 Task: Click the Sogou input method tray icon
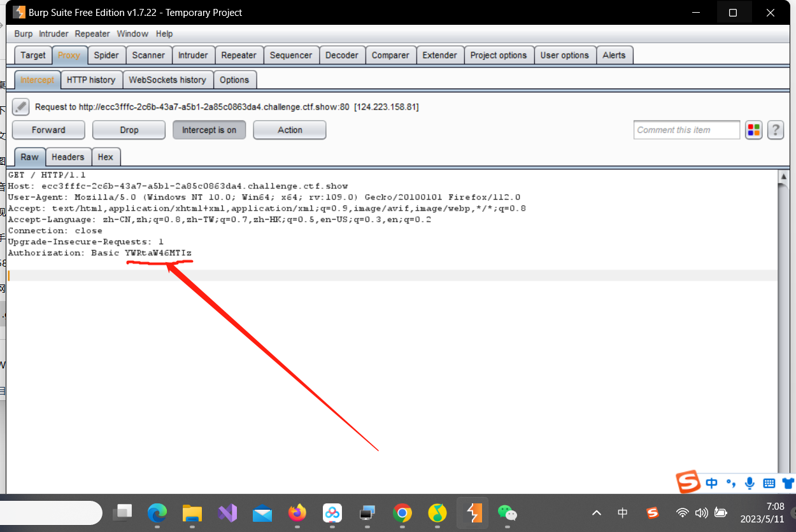(x=652, y=513)
